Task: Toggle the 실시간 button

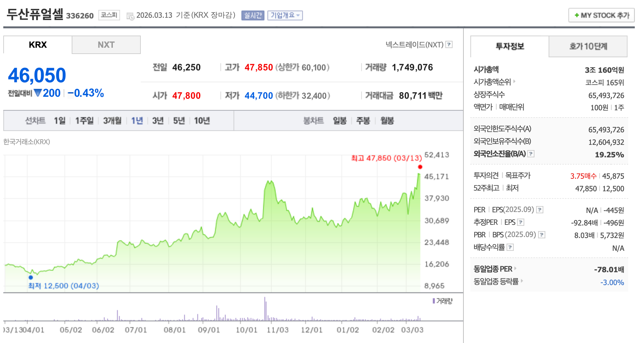Action: tap(253, 15)
